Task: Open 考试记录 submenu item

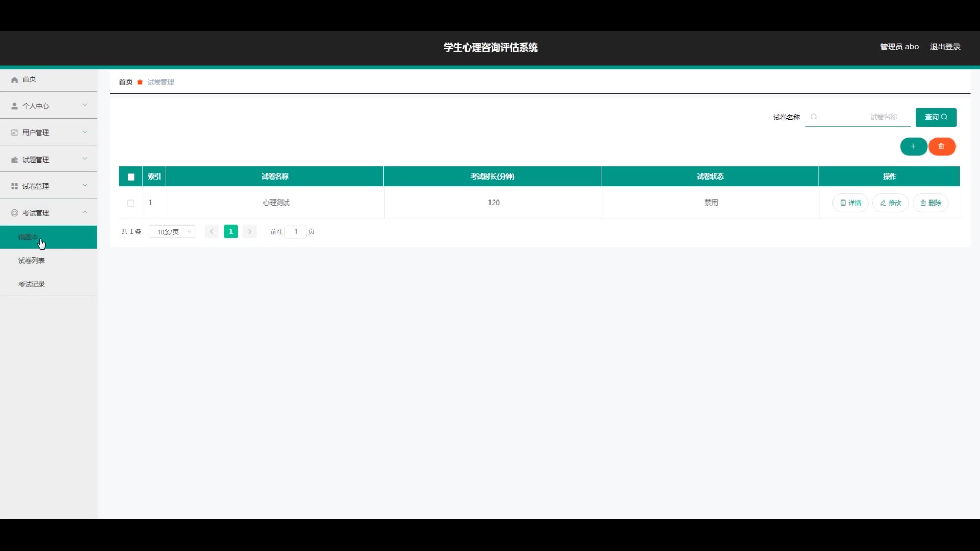Action: coord(32,284)
